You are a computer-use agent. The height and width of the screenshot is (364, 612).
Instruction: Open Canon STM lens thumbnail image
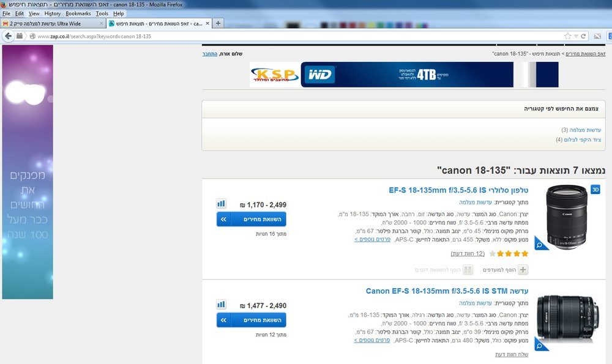coord(567,318)
